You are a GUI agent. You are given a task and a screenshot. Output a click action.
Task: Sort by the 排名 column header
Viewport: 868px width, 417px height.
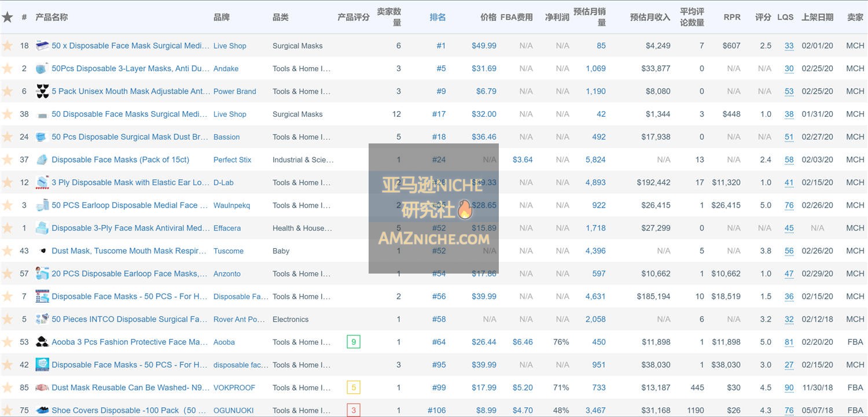coord(437,17)
